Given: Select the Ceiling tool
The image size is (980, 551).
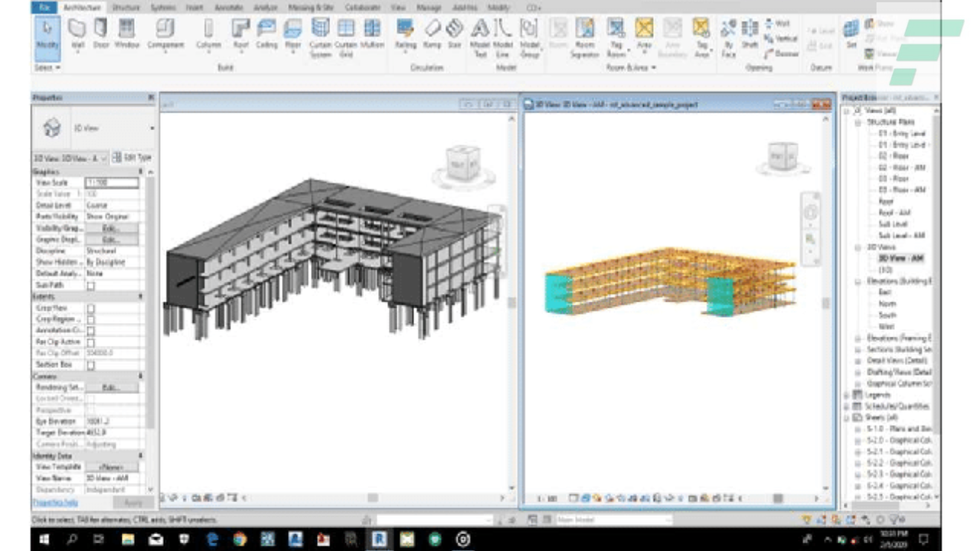Looking at the screenshot, I should 266,35.
